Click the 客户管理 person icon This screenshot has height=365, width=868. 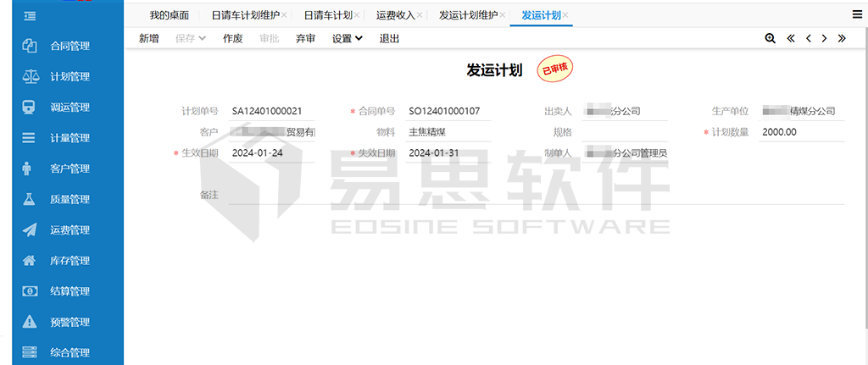point(29,169)
